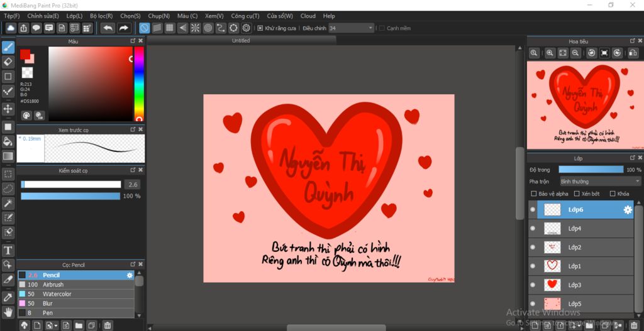Viewport: 644px width, 331px height.
Task: Open the Bộ lọc(R) menu
Action: click(101, 16)
